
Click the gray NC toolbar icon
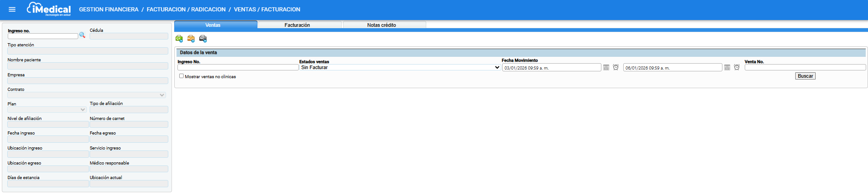203,39
